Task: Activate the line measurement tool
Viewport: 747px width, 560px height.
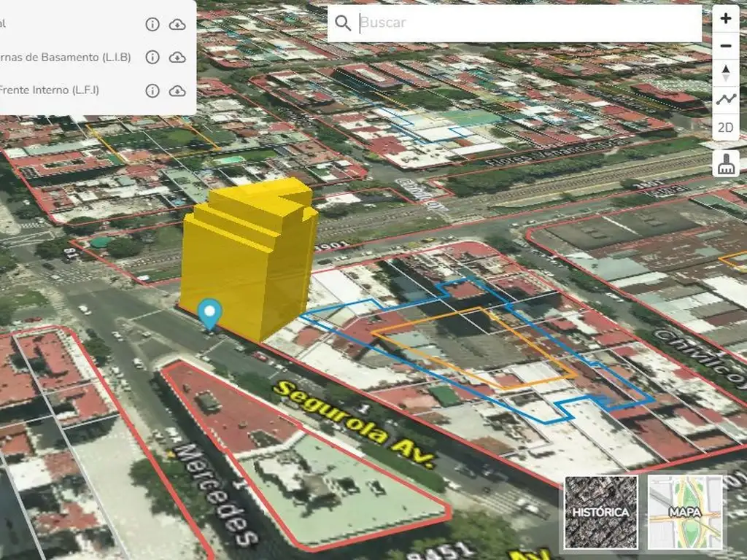Action: tap(725, 100)
